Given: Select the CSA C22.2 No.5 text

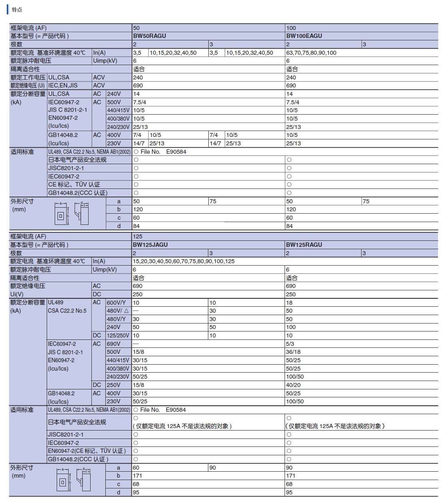Looking at the screenshot, I should [67, 311].
